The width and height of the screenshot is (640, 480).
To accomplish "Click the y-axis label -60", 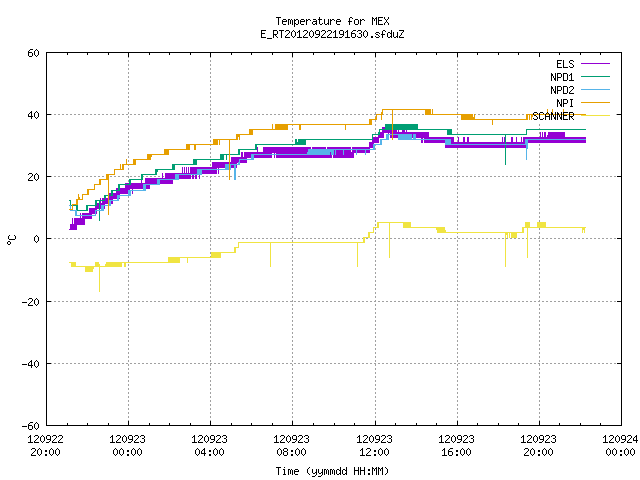I will tap(31, 426).
